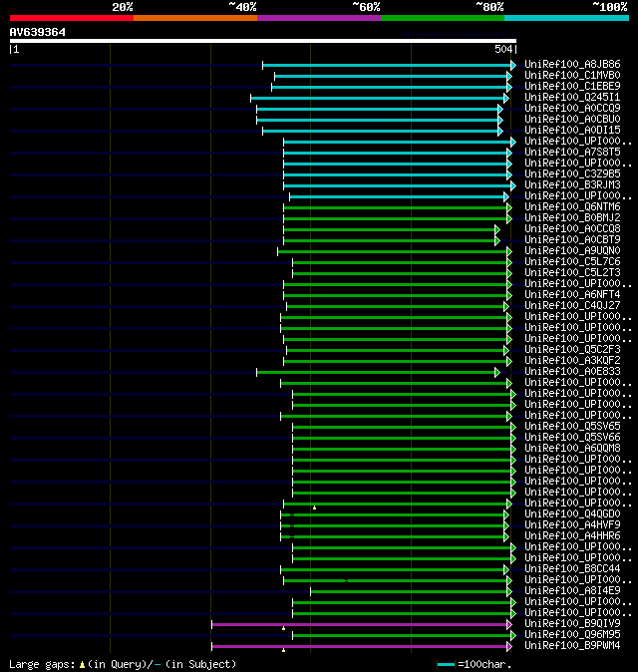Open the UniRef100_Q96M95 label
638x672 pixels.
pos(572,635)
